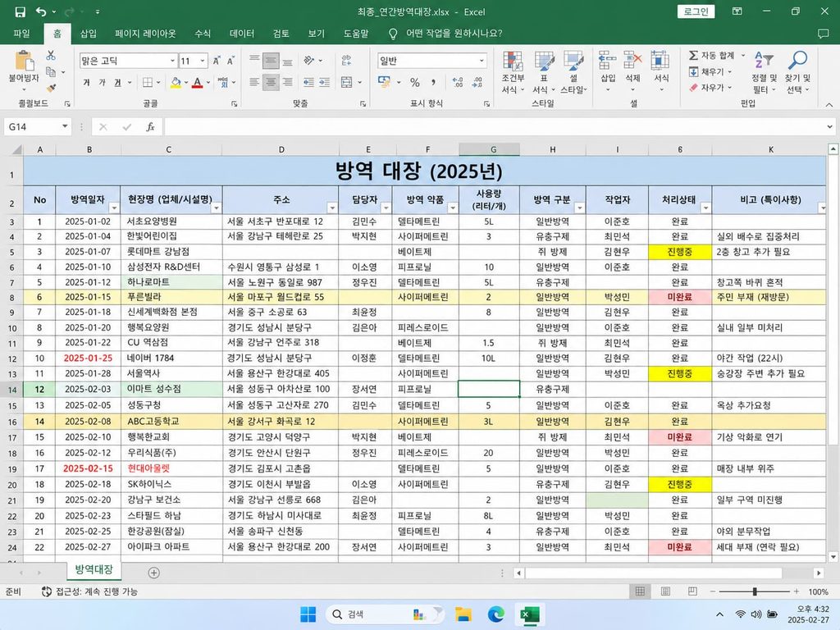Open Find & Select (찾기 및 선택)
Viewport: 840px width, 630px height.
coord(797,72)
